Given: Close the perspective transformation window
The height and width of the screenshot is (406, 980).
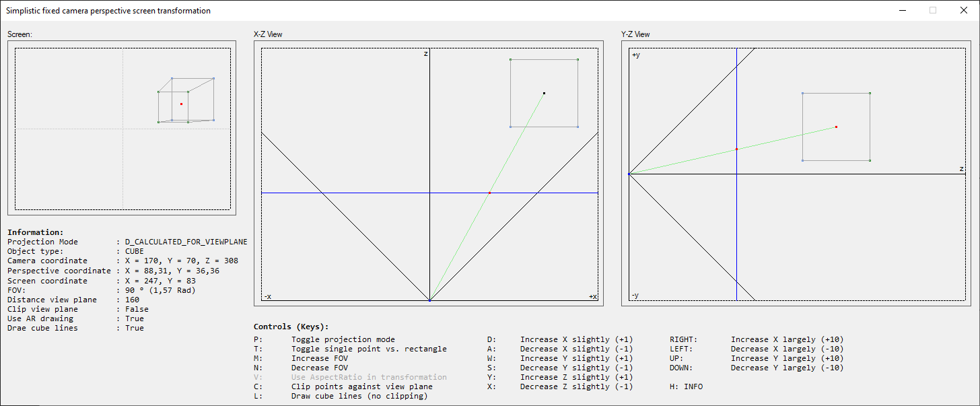Looking at the screenshot, I should [964, 10].
